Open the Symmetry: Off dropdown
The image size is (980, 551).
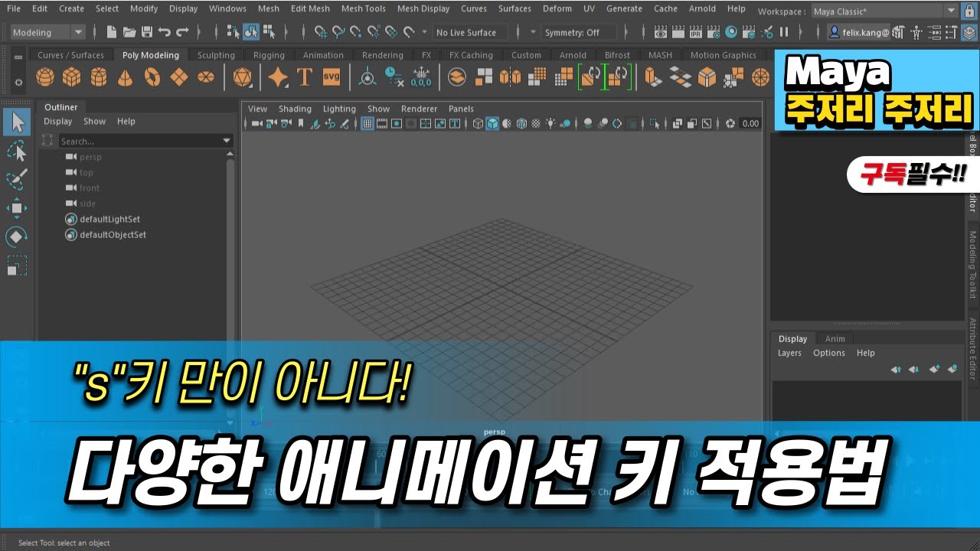tap(579, 32)
